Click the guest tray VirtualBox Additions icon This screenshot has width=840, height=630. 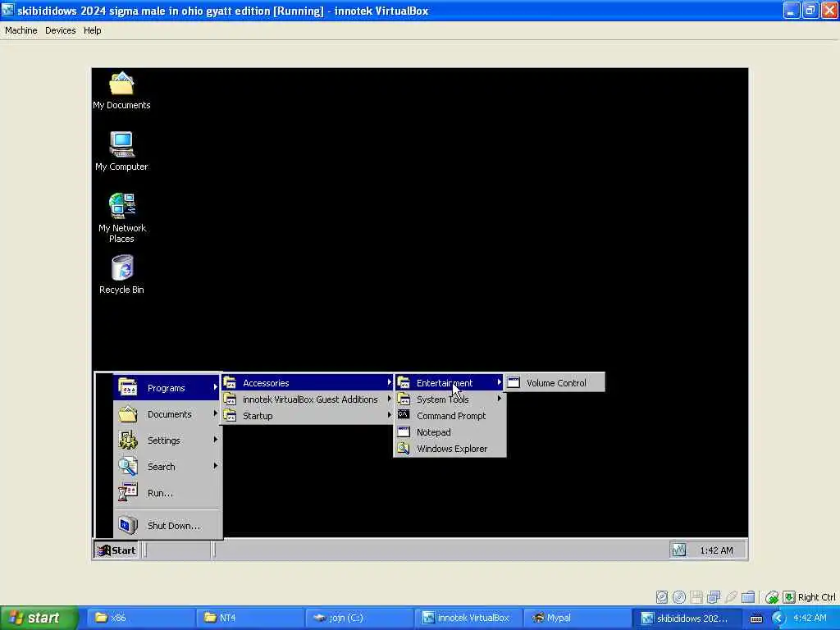tap(678, 550)
